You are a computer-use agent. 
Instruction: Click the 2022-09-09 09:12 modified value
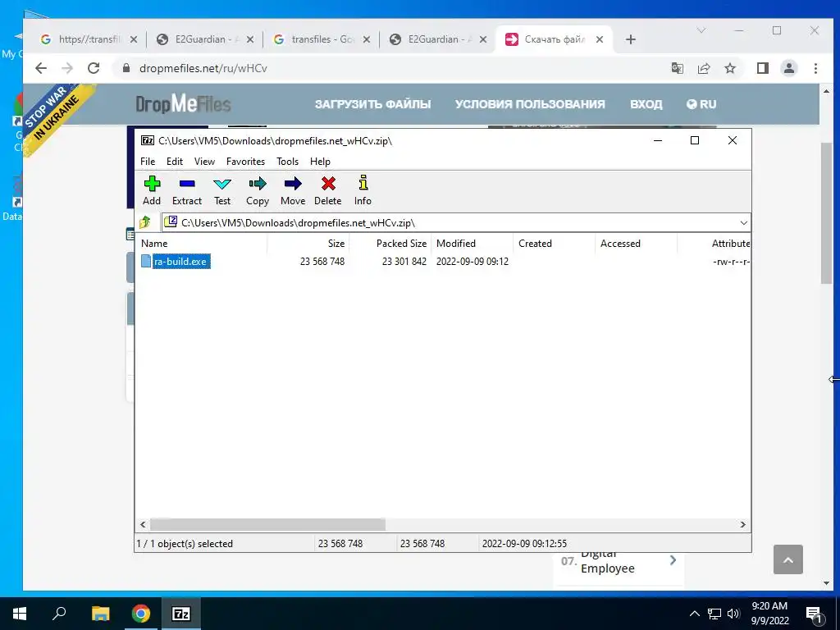(x=472, y=262)
